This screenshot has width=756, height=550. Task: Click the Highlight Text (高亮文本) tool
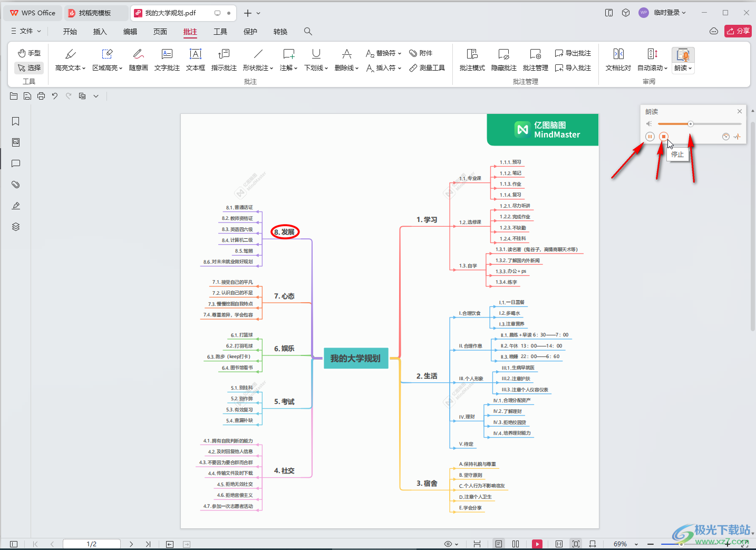point(70,60)
